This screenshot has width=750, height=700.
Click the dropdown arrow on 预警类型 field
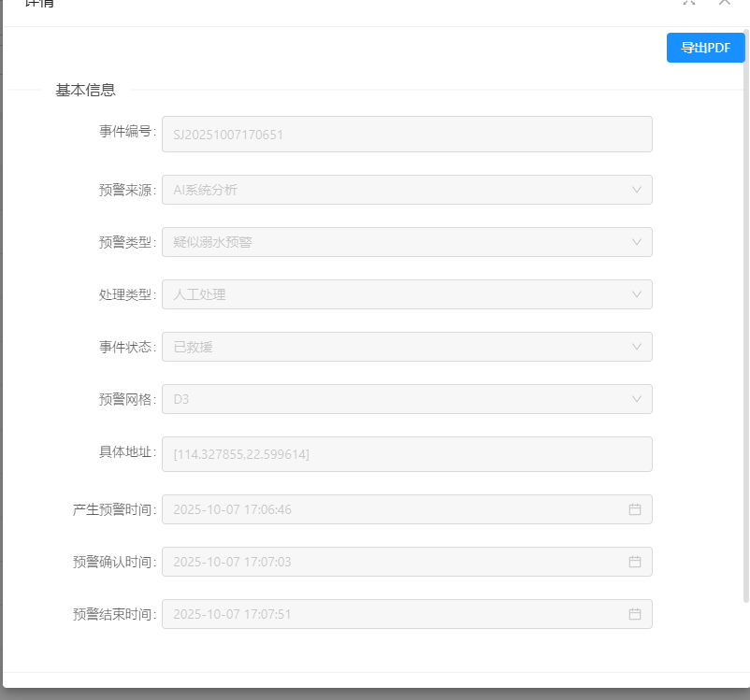[x=639, y=241]
